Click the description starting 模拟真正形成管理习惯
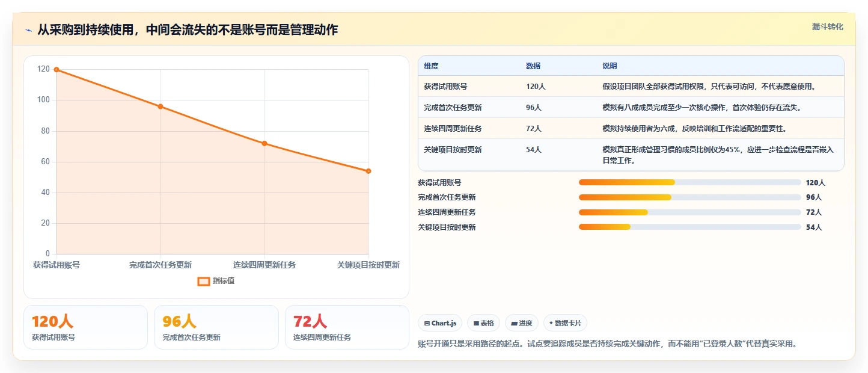The height and width of the screenshot is (373, 868). point(718,155)
